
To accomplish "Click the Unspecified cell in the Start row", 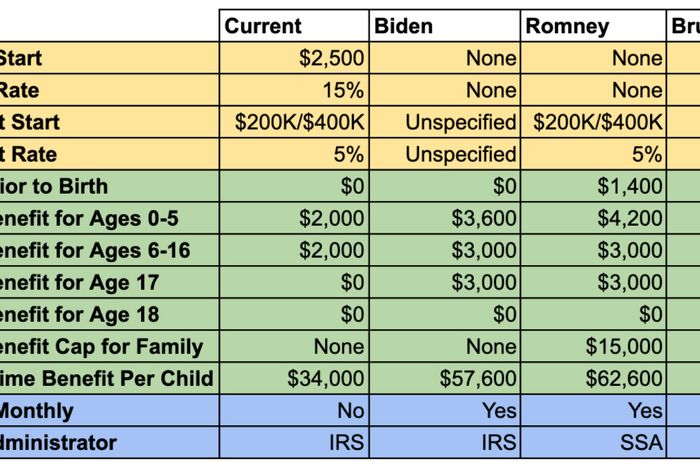I will (444, 122).
